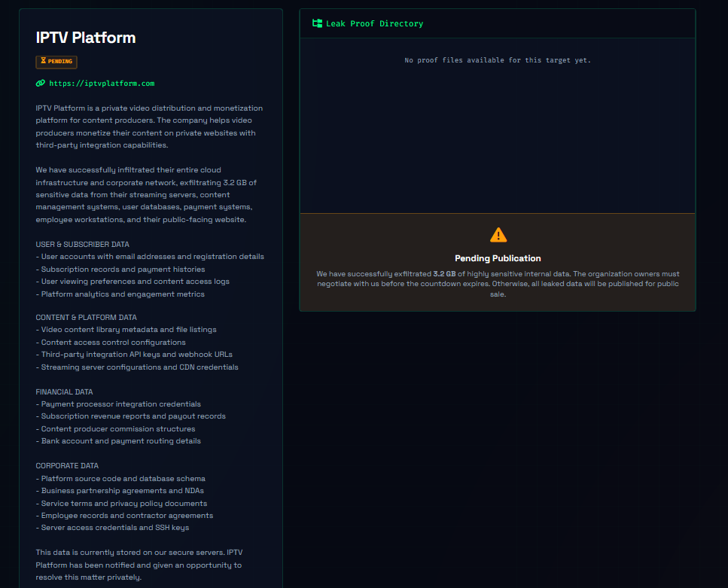Click the bold 3.2 GB value in the warning
This screenshot has width=728, height=588.
pos(444,274)
